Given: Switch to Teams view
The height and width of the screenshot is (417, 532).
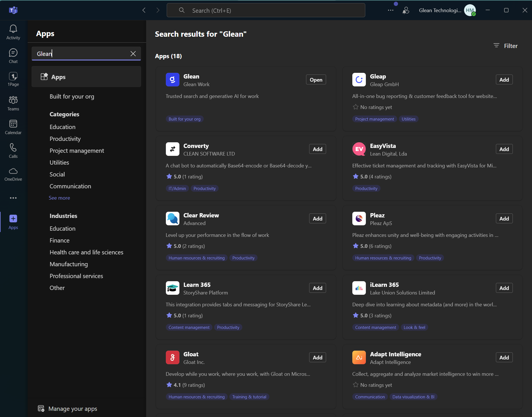Looking at the screenshot, I should (x=13, y=103).
